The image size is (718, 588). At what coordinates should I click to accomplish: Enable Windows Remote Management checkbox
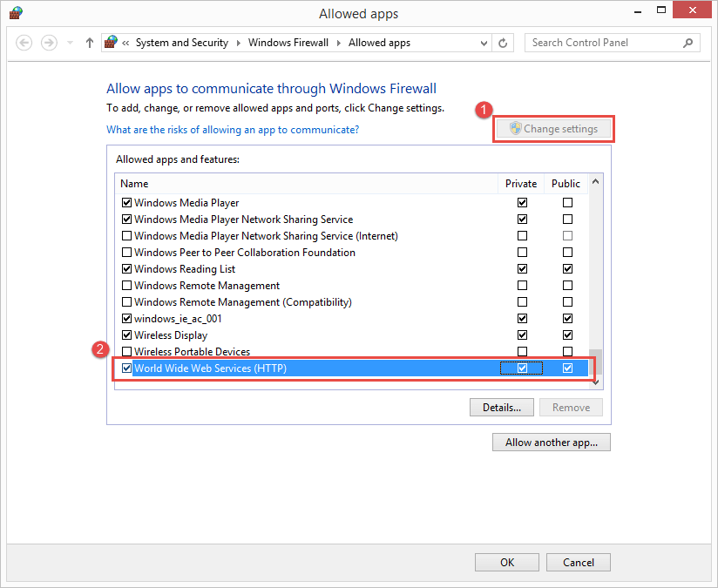click(127, 286)
